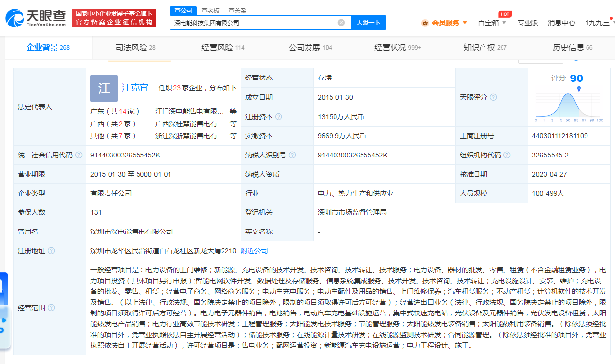Screen dimensions: 615x364
Task: Click the 工商注册号 value 440301112181109
Action: pyautogui.click(x=560, y=136)
